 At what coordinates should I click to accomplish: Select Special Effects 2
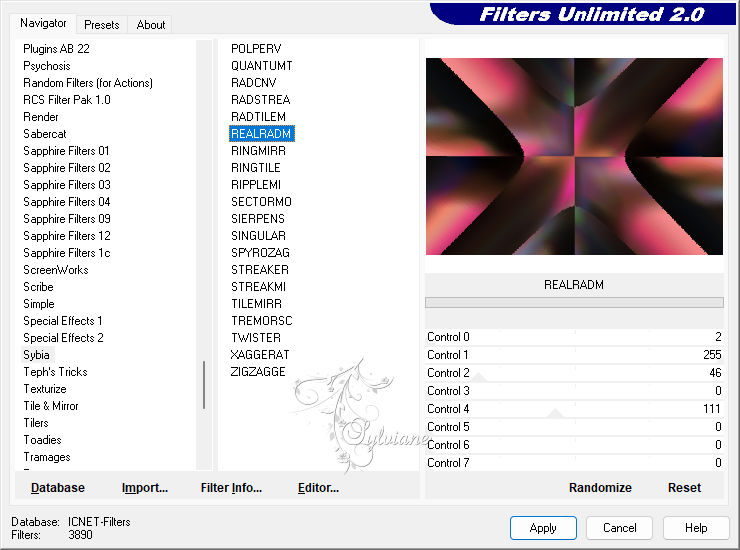(x=63, y=338)
